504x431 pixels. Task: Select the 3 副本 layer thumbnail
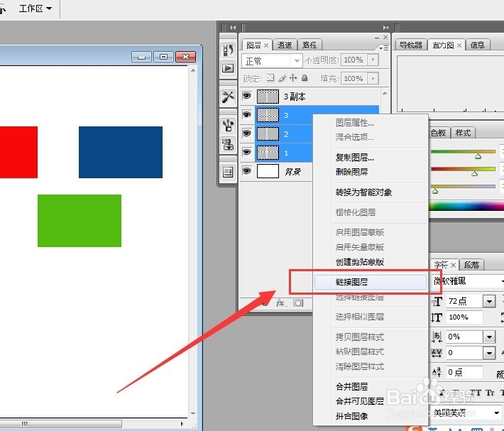[x=268, y=97]
